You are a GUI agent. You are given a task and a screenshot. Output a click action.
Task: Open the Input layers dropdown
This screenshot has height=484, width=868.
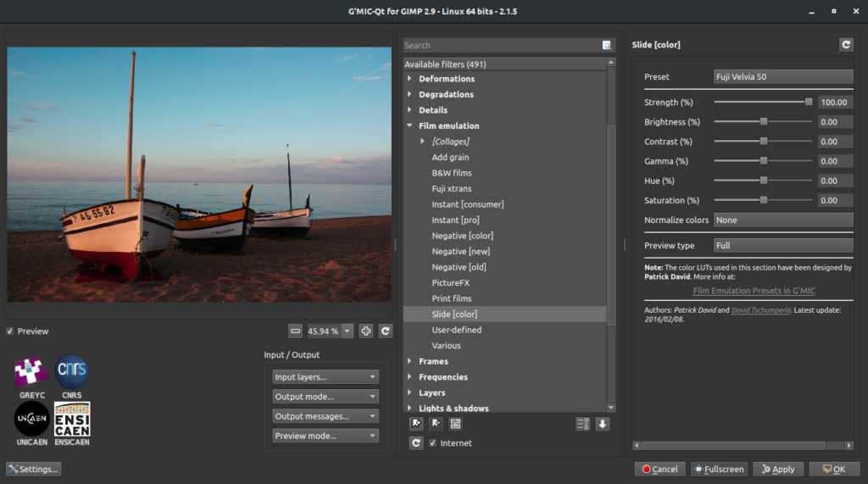pyautogui.click(x=325, y=377)
